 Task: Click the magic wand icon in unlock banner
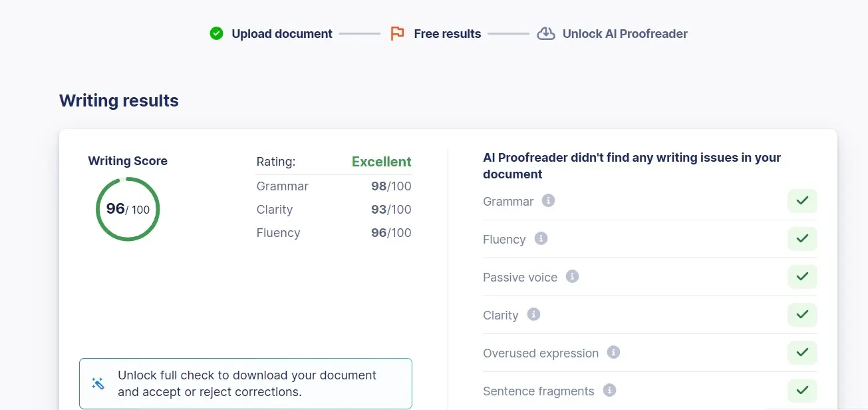98,384
